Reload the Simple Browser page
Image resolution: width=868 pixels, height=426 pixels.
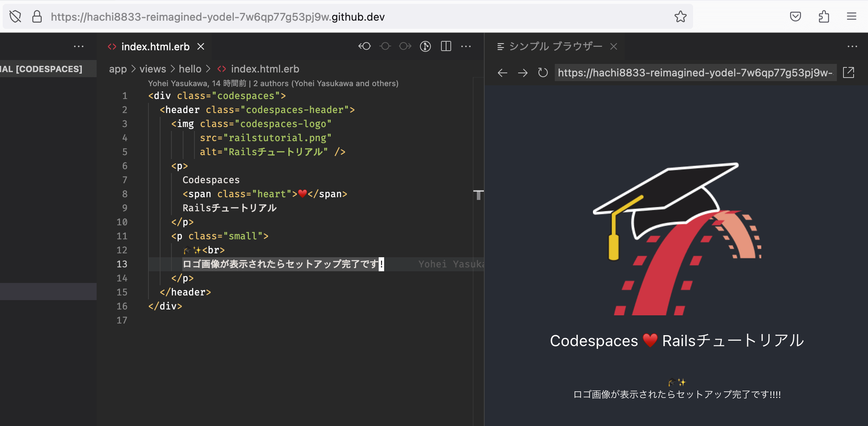(543, 72)
